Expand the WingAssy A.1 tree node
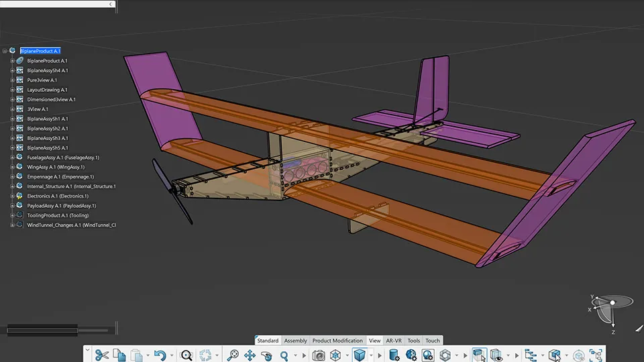This screenshot has height=362, width=644. pos(12,167)
